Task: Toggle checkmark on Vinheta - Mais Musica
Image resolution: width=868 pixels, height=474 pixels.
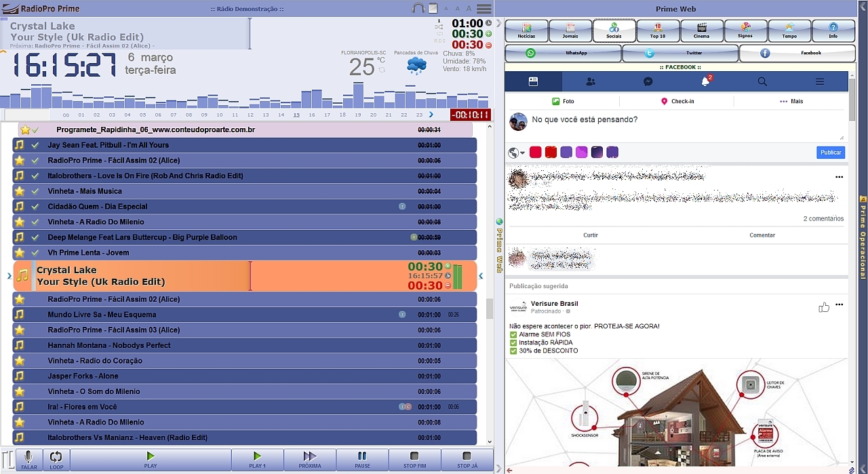Action: click(x=35, y=191)
